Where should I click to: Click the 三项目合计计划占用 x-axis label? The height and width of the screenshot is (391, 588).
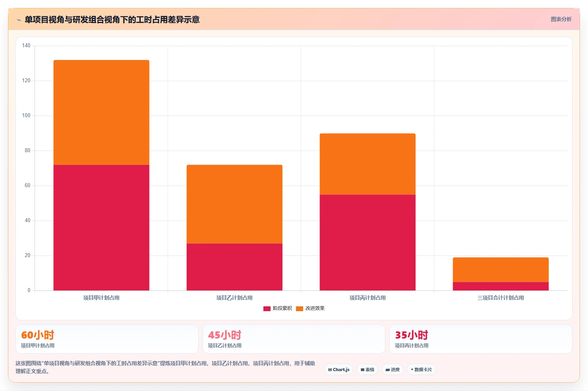tap(501, 298)
